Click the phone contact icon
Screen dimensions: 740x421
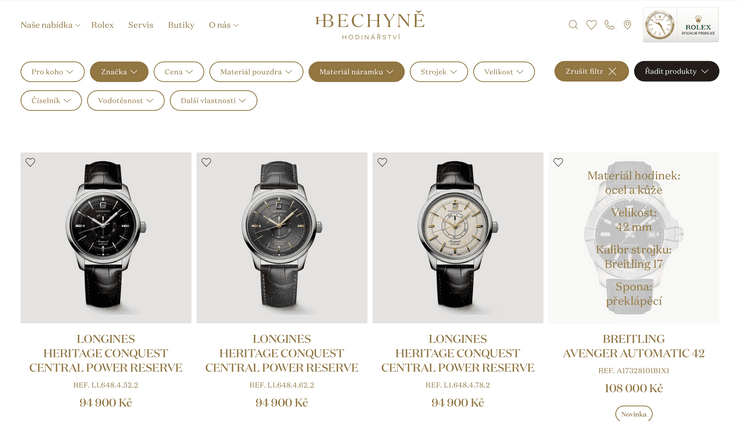click(x=609, y=25)
